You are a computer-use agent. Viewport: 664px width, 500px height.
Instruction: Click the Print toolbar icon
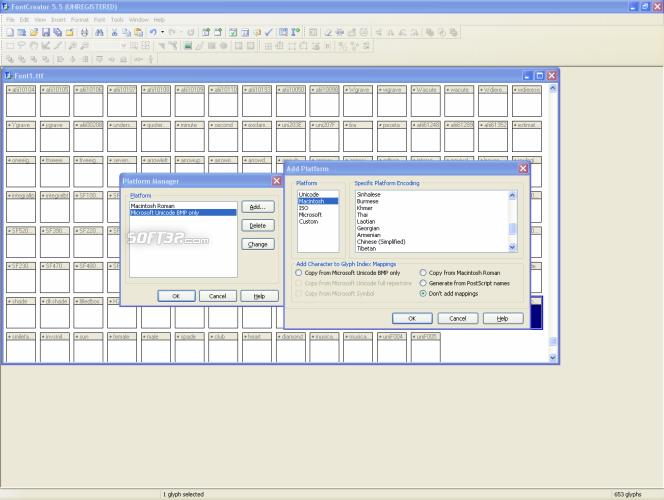[x=84, y=32]
